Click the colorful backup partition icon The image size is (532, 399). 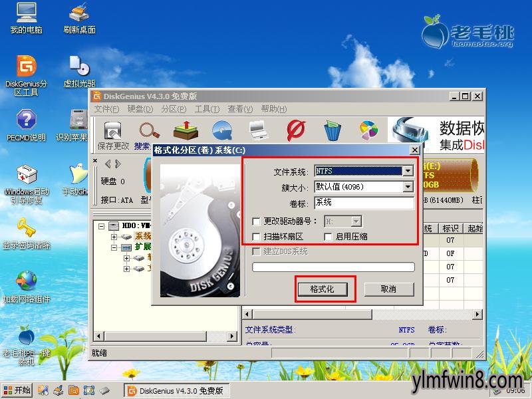(368, 130)
